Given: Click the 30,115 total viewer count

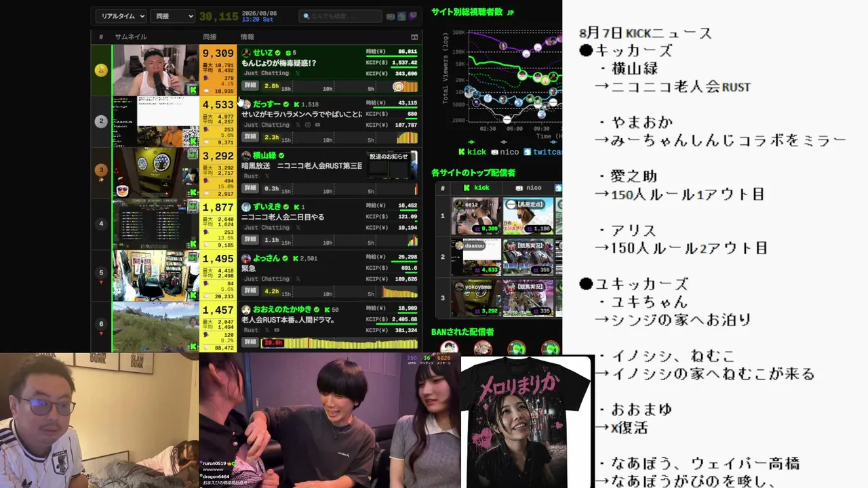Looking at the screenshot, I should [x=218, y=16].
